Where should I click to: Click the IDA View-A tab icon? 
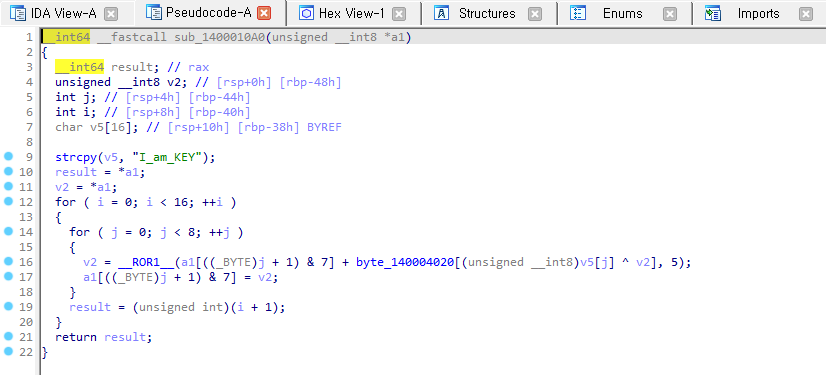point(17,13)
